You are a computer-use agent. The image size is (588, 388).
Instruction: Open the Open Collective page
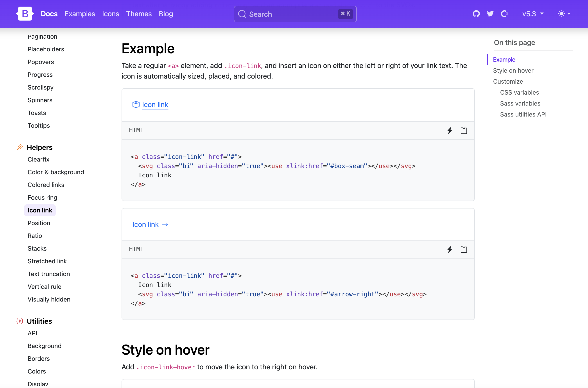pos(505,14)
